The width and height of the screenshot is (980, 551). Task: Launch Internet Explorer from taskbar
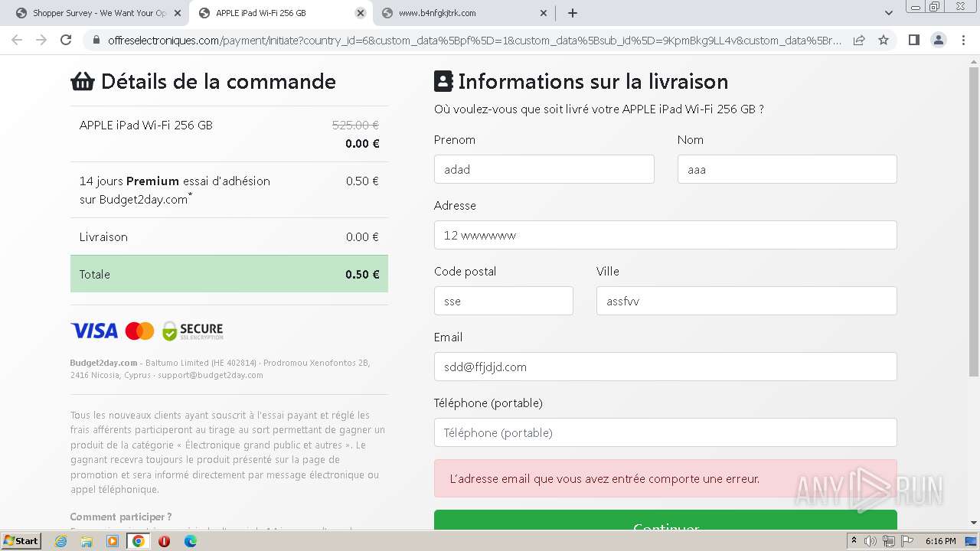pyautogui.click(x=61, y=541)
